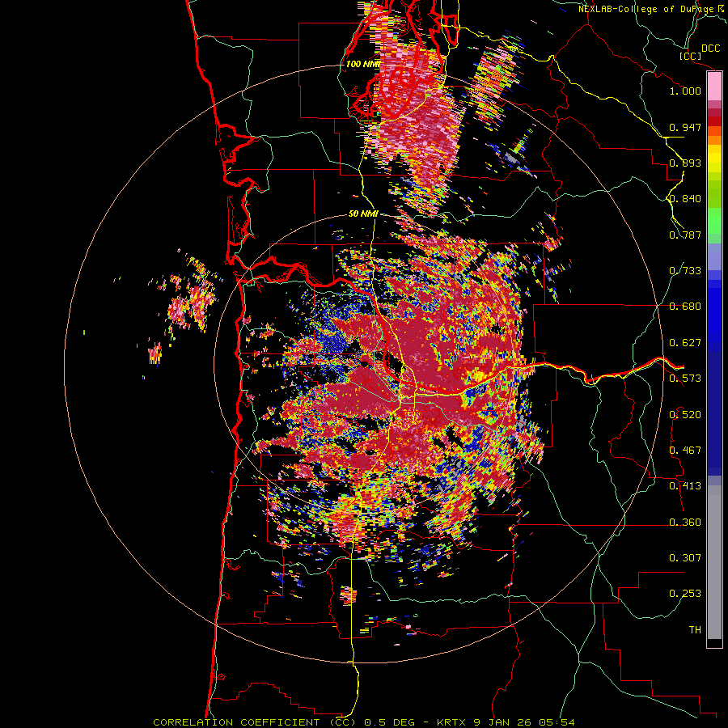Select the 0.733 value on the color scale
Viewport: 728px width, 728px height.
tap(685, 271)
